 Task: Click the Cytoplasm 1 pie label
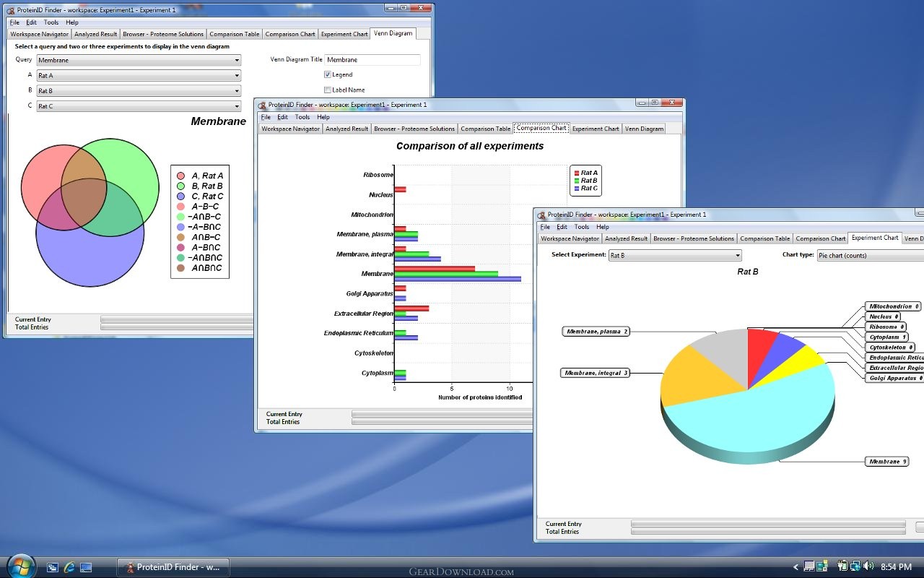(888, 337)
